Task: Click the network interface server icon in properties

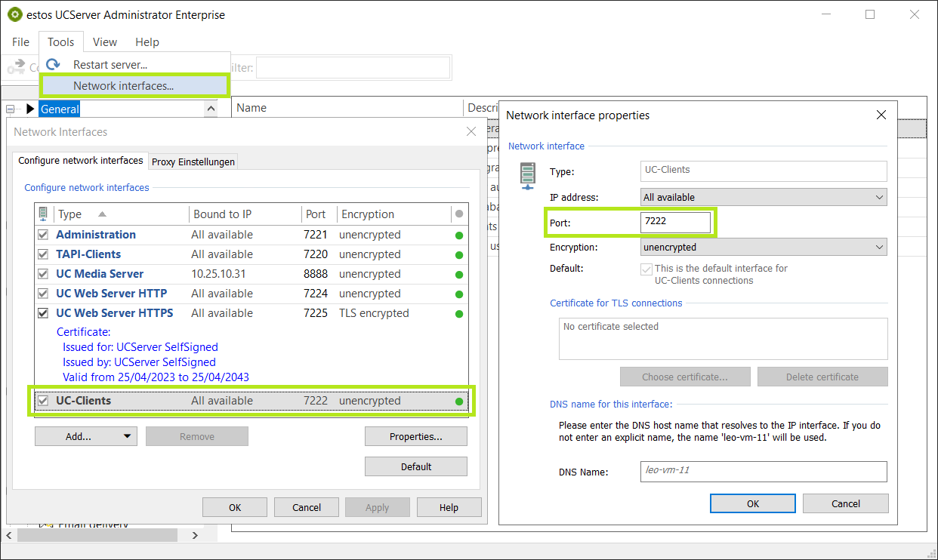Action: pyautogui.click(x=527, y=175)
